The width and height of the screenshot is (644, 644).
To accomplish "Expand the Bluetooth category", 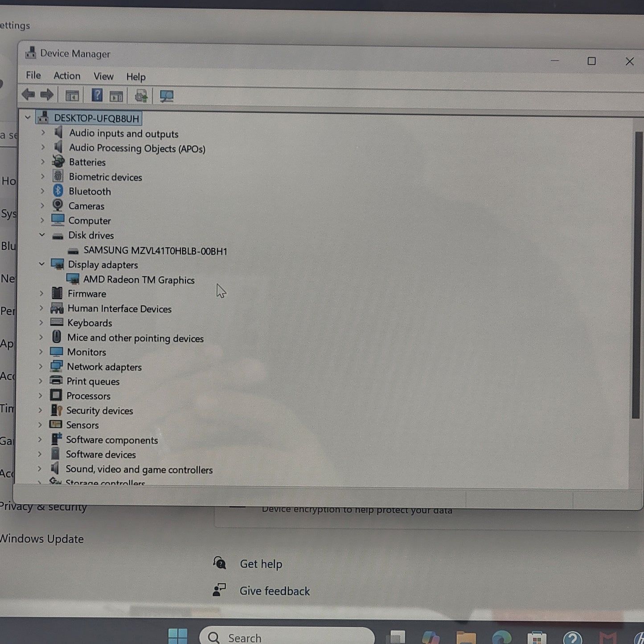I will pos(43,191).
